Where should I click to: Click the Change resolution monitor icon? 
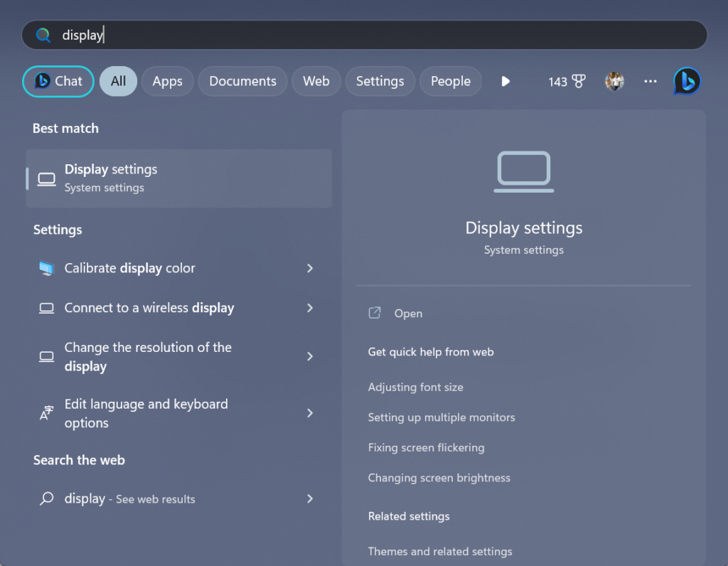pos(46,356)
